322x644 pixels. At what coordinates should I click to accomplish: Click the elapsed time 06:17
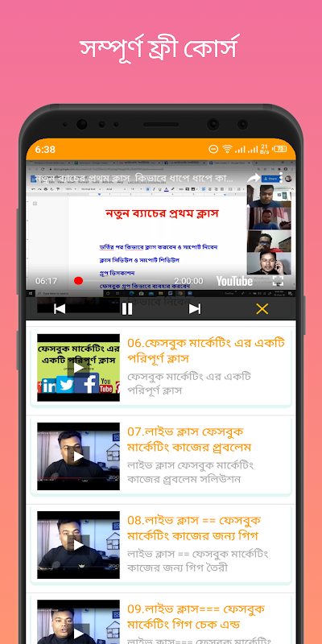(46, 281)
